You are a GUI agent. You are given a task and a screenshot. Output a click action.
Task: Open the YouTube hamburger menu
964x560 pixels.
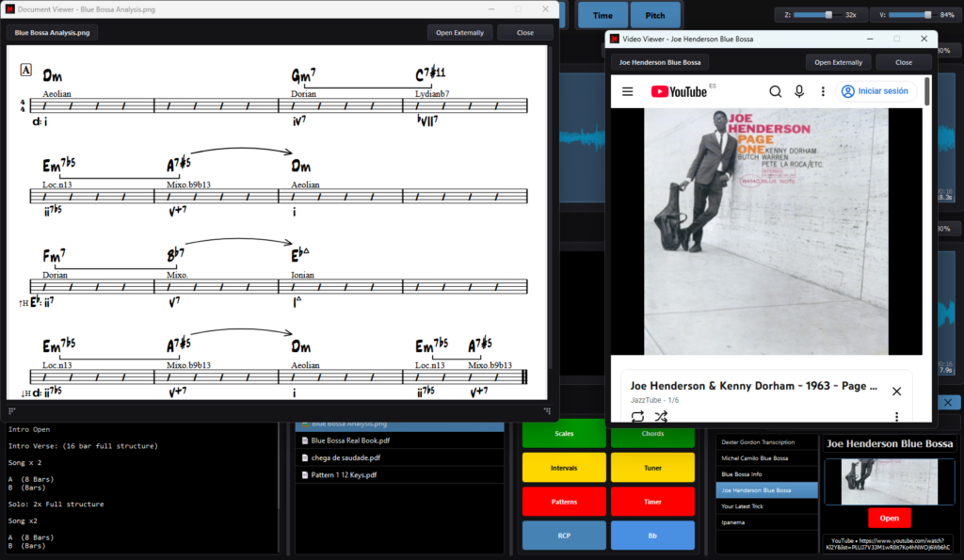click(x=627, y=91)
